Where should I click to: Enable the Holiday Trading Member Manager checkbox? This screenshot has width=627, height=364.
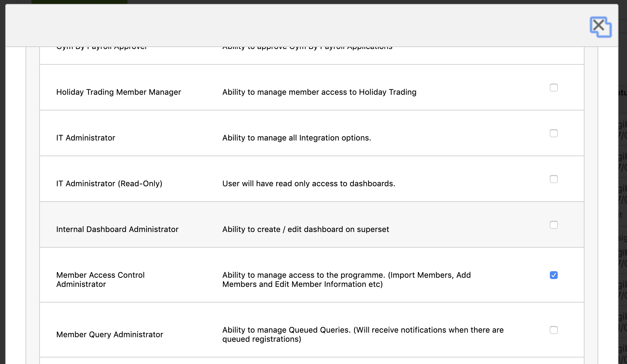tap(553, 88)
